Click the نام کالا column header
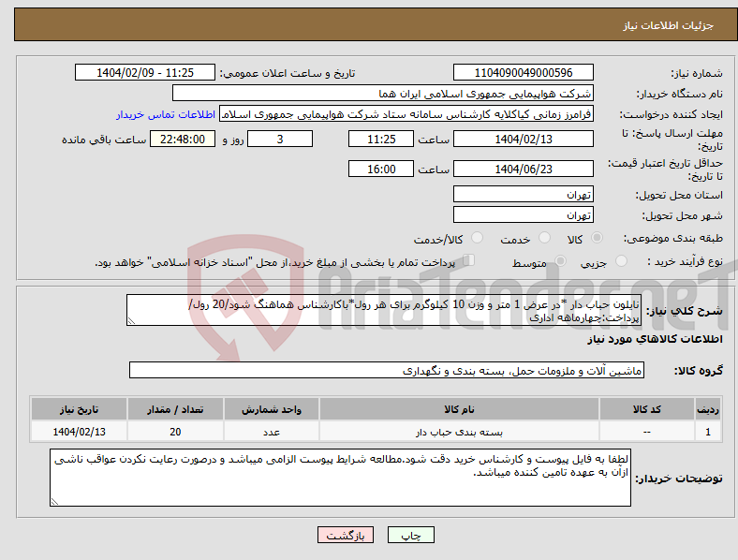Viewport: 738px width, 560px height. pos(459,409)
